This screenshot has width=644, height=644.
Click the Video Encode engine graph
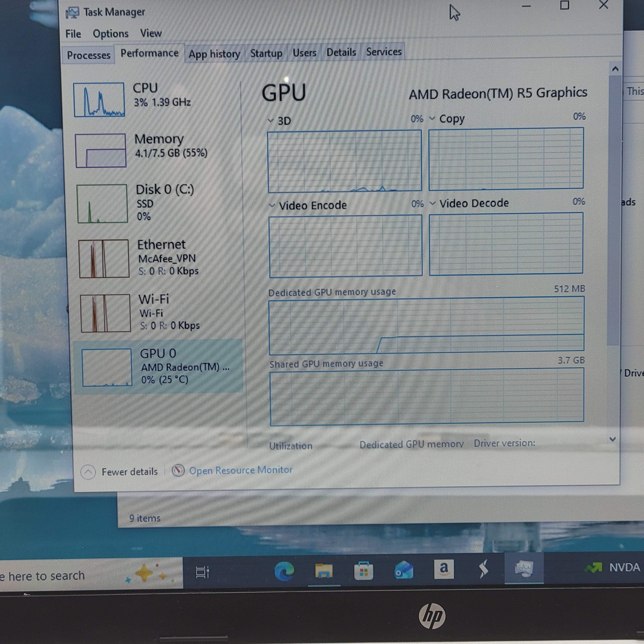tap(346, 246)
